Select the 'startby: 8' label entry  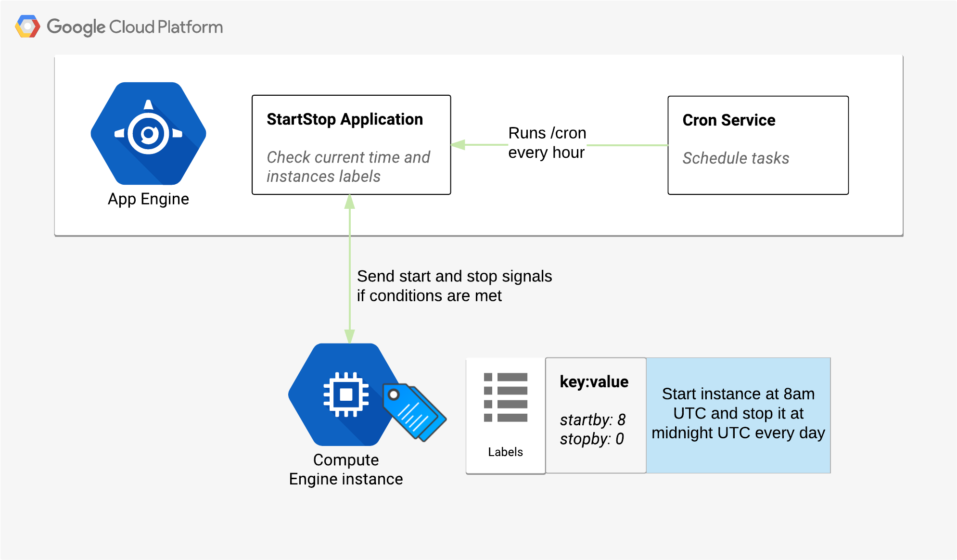coord(592,420)
